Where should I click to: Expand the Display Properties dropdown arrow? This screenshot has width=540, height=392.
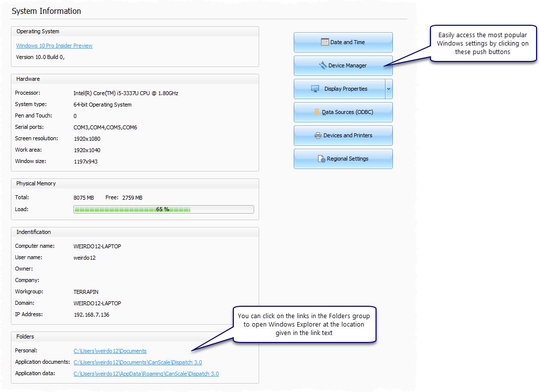click(389, 89)
